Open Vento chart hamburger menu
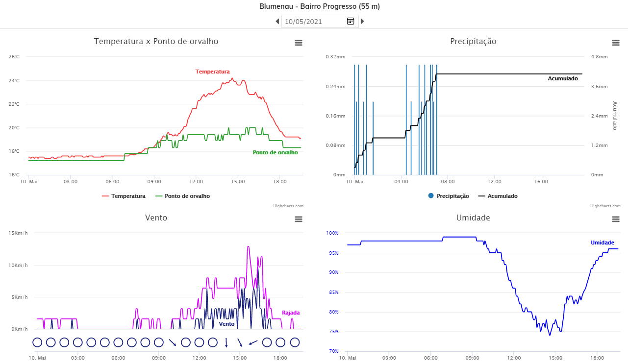The width and height of the screenshot is (628, 364). click(x=299, y=219)
